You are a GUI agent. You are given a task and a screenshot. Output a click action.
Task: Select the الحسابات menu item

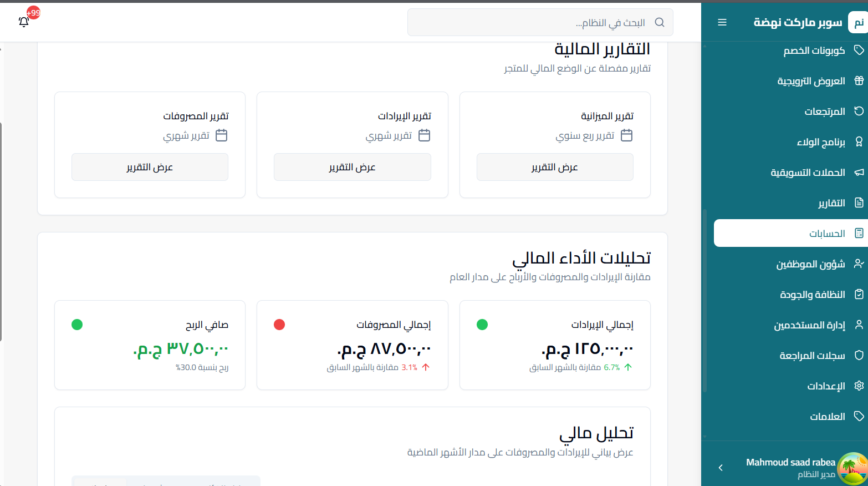click(x=790, y=233)
